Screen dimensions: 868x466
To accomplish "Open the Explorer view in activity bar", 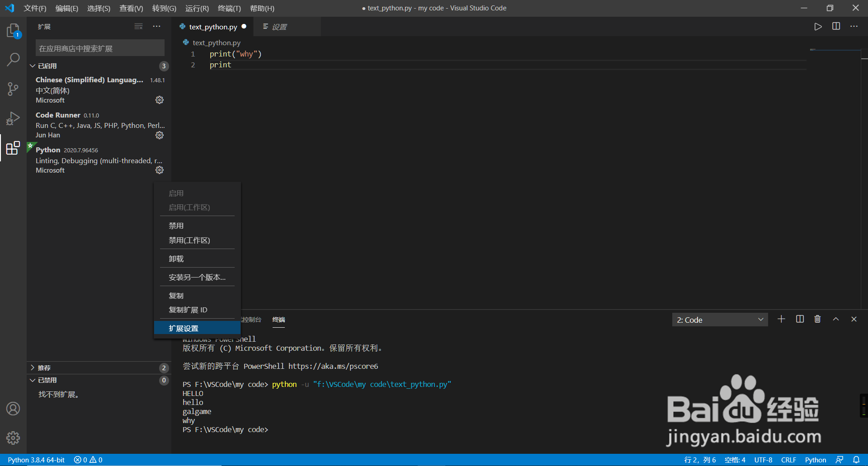I will 13,31.
